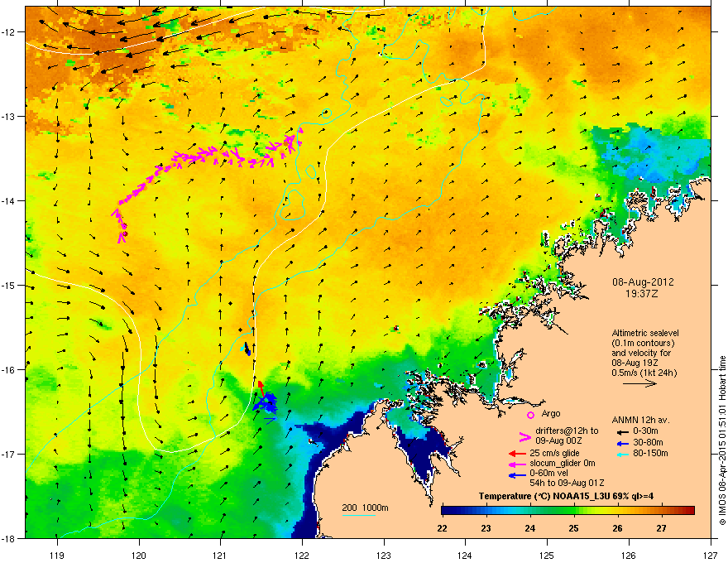Click the cyan ANMN 80-150m legend arrow
This screenshot has height=563, width=728.
click(x=622, y=455)
